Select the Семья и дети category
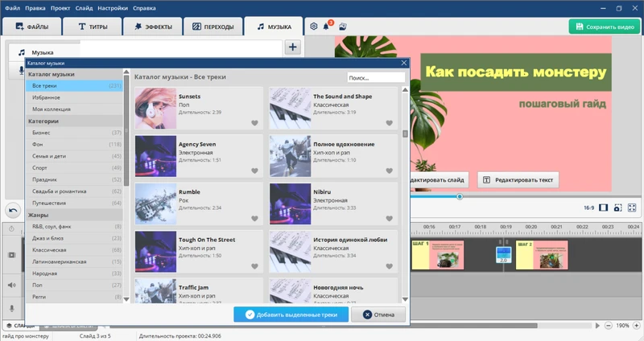The image size is (644, 341). pos(74,156)
